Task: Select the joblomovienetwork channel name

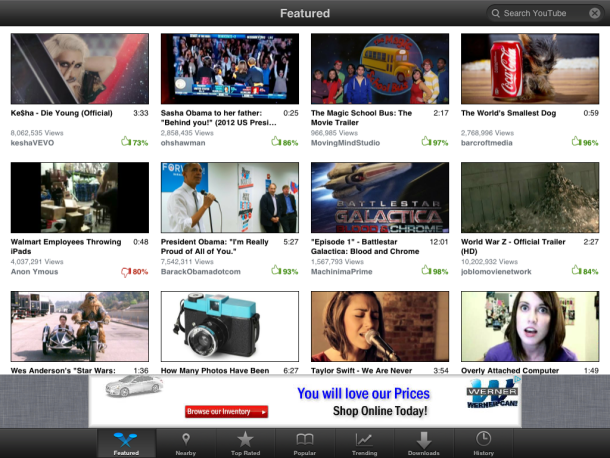Action: point(496,272)
